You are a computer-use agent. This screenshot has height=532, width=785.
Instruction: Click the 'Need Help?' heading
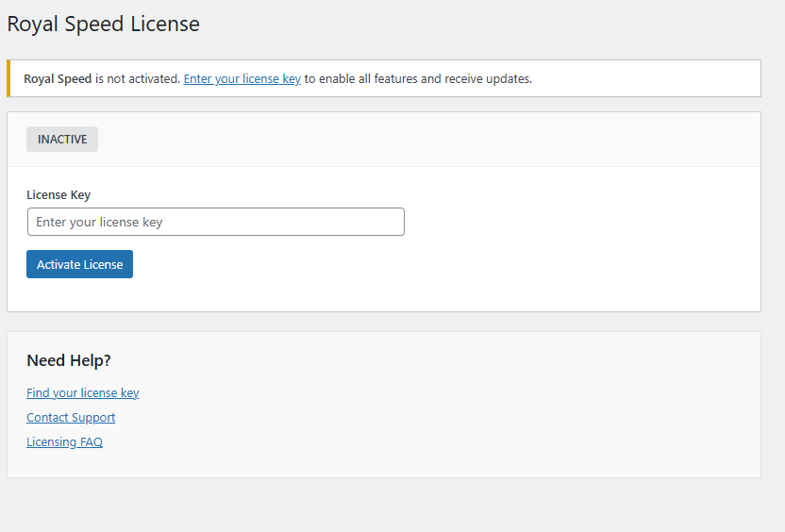pyautogui.click(x=69, y=360)
